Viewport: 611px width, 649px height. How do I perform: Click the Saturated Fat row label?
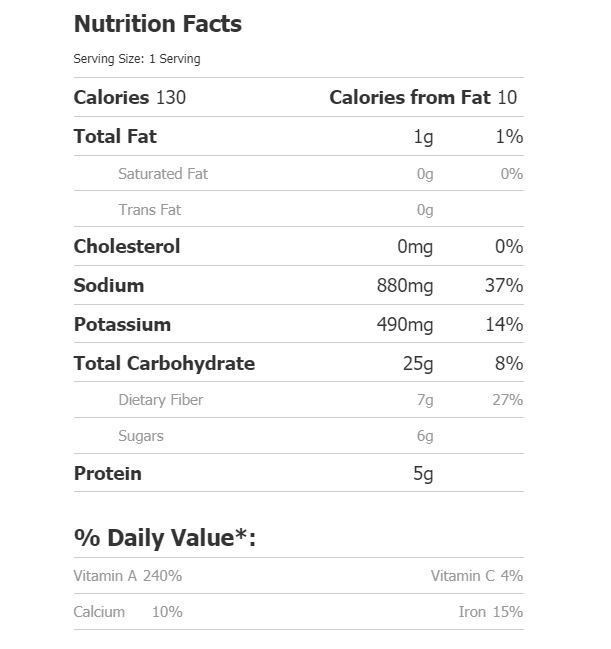pyautogui.click(x=163, y=174)
